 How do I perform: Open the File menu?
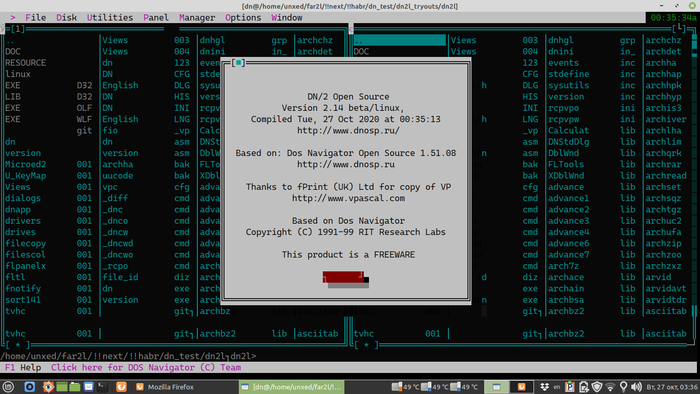[x=35, y=17]
